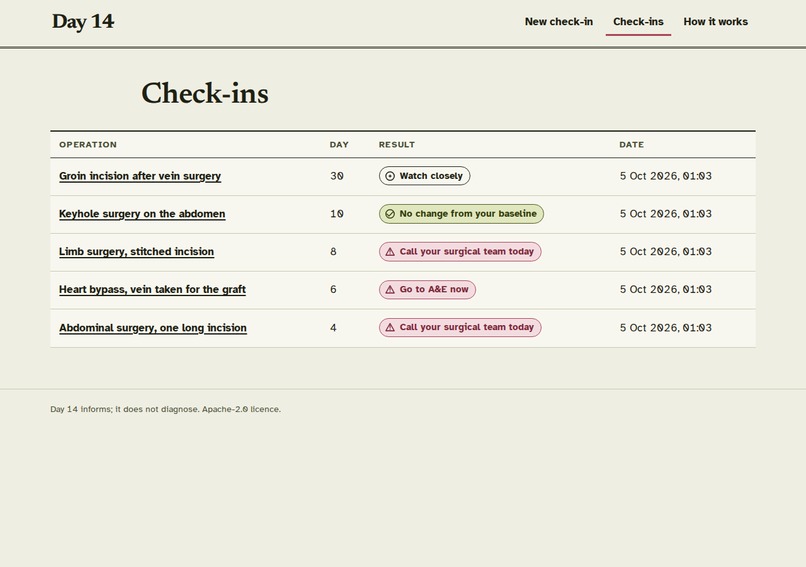The height and width of the screenshot is (567, 806).
Task: Open Heart bypass, vein taken for graft check-in
Action: point(152,289)
